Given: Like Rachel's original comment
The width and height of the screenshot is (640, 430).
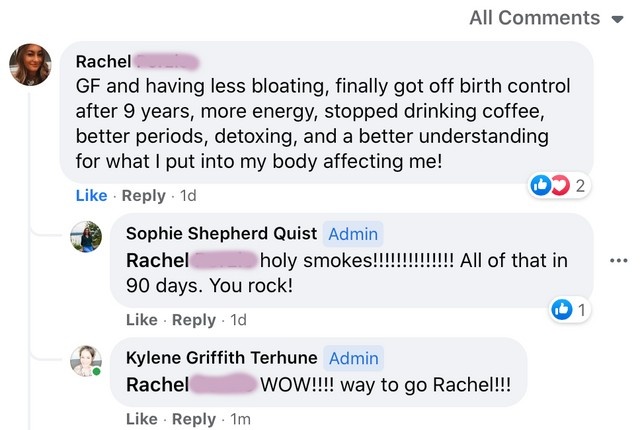Looking at the screenshot, I should (x=91, y=196).
